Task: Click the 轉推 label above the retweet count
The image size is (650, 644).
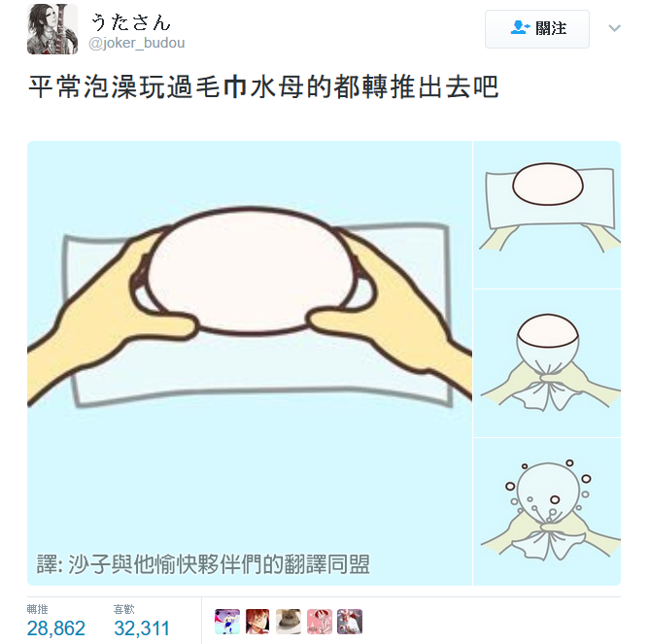Action: [x=37, y=609]
